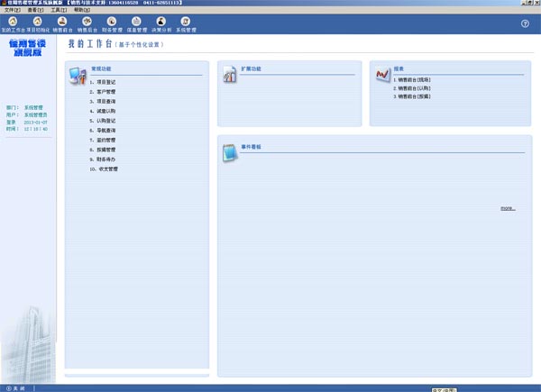Open 3. 项目查询 in 常规功能 list

coord(103,101)
